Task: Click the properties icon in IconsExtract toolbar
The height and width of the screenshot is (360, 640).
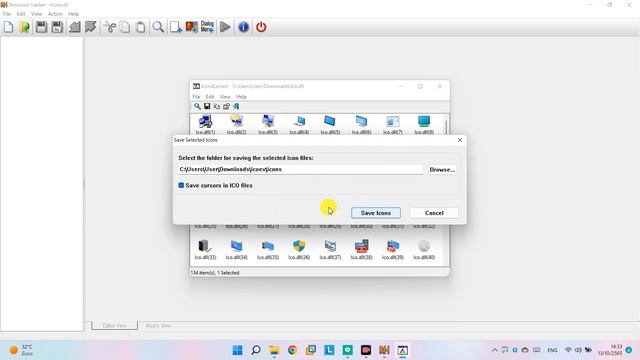Action: pyautogui.click(x=226, y=107)
